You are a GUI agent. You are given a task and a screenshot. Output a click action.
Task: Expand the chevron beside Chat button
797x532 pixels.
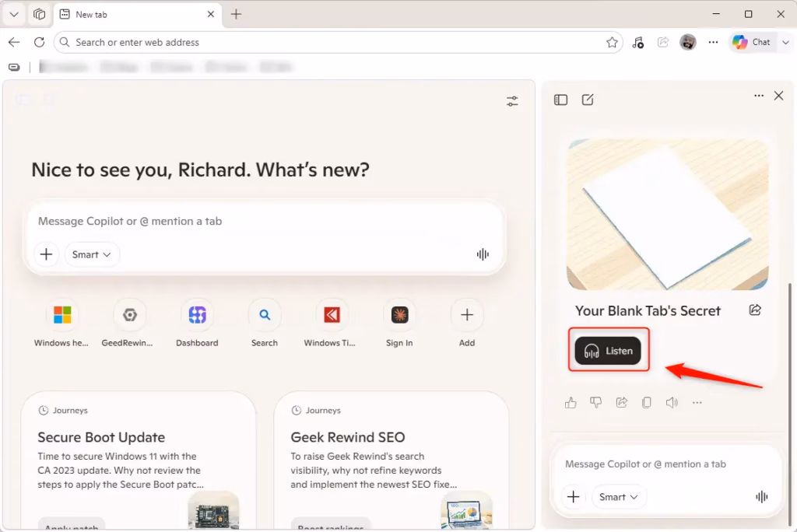tap(785, 42)
